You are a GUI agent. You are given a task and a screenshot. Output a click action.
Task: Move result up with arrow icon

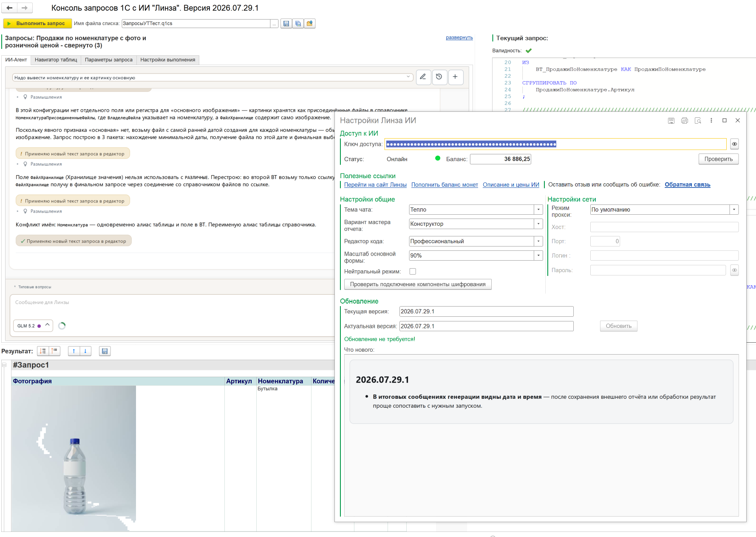[74, 351]
